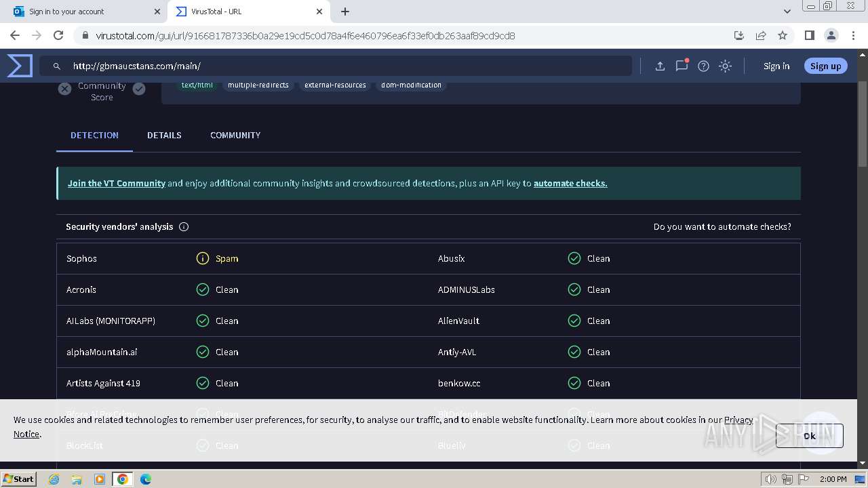Click the Sign up button

click(x=825, y=66)
